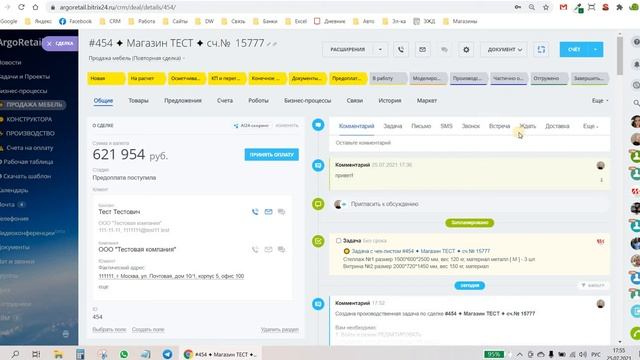
Task: Click envelope icon for ООО Тестовая компания
Action: (268, 249)
